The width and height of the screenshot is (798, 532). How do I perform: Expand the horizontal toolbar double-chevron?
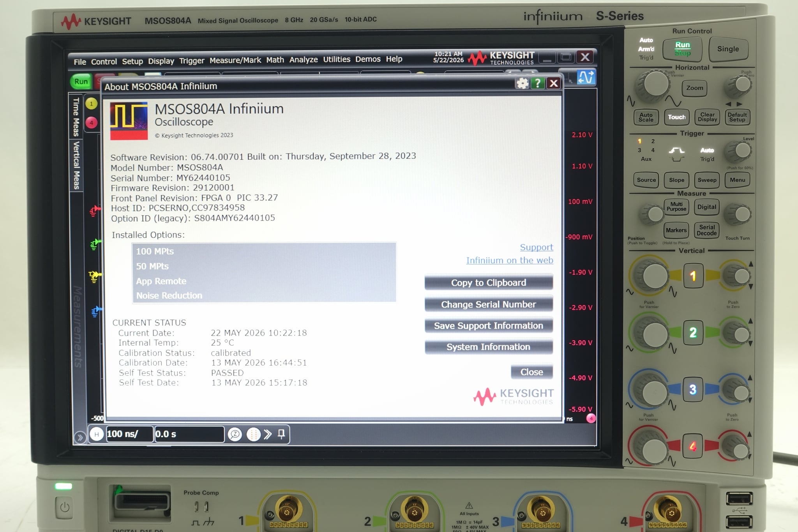268,434
